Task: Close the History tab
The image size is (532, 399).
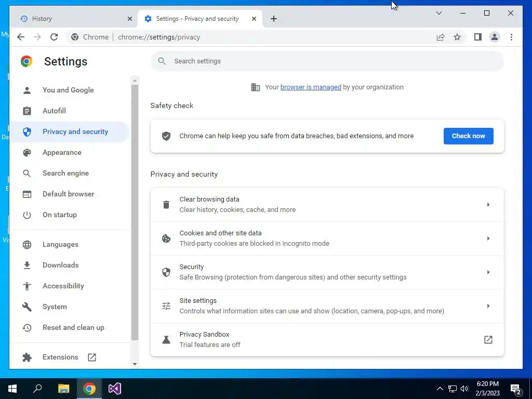Action: pyautogui.click(x=129, y=19)
